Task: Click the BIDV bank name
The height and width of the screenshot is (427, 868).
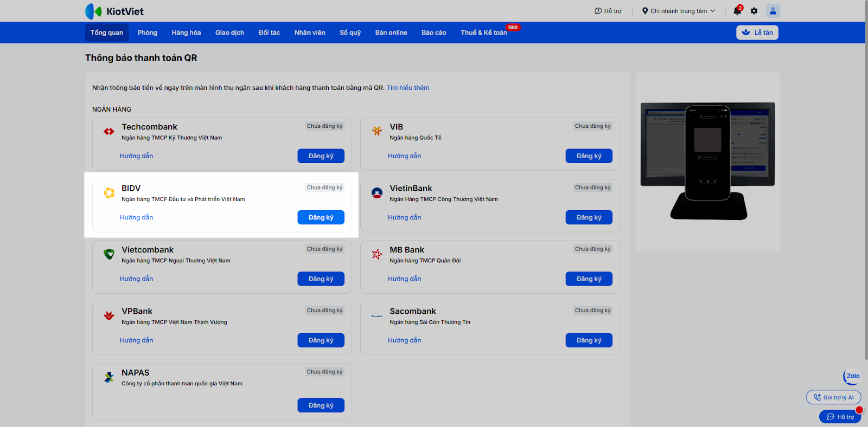Action: click(x=131, y=189)
